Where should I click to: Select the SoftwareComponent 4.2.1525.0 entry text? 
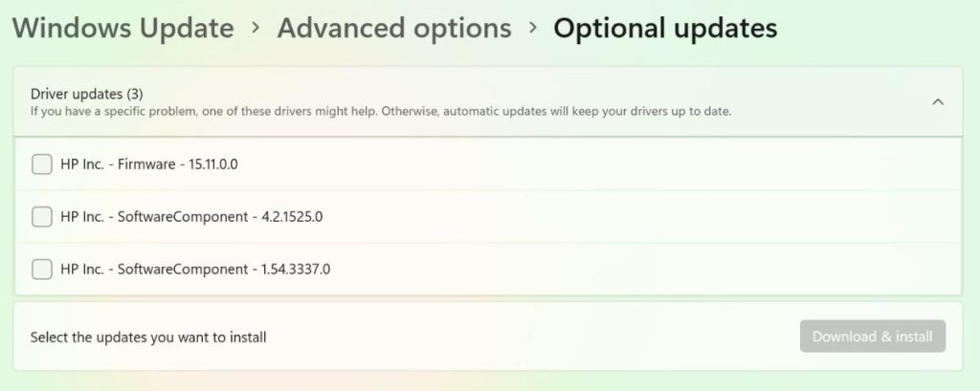[191, 217]
